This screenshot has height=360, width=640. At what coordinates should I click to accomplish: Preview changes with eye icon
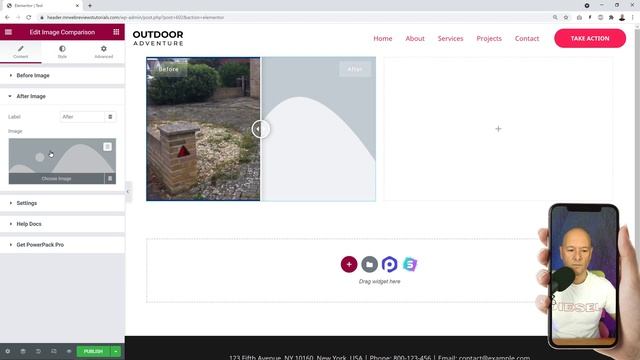[x=69, y=351]
